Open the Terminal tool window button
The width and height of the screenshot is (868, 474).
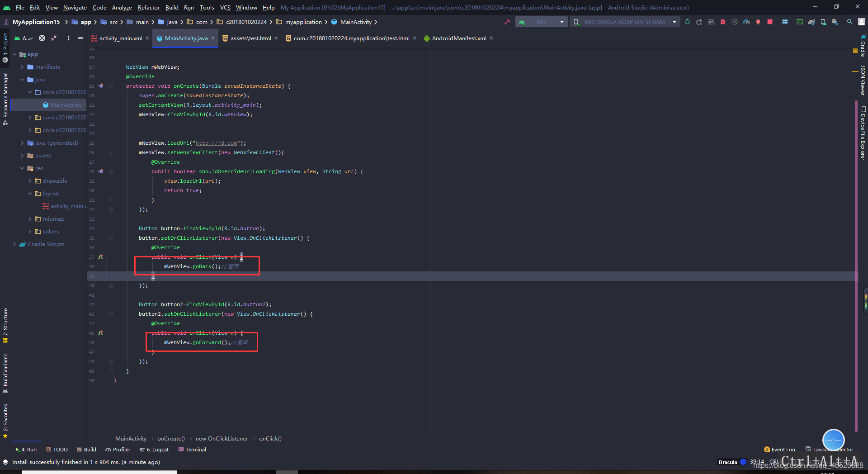pyautogui.click(x=192, y=450)
